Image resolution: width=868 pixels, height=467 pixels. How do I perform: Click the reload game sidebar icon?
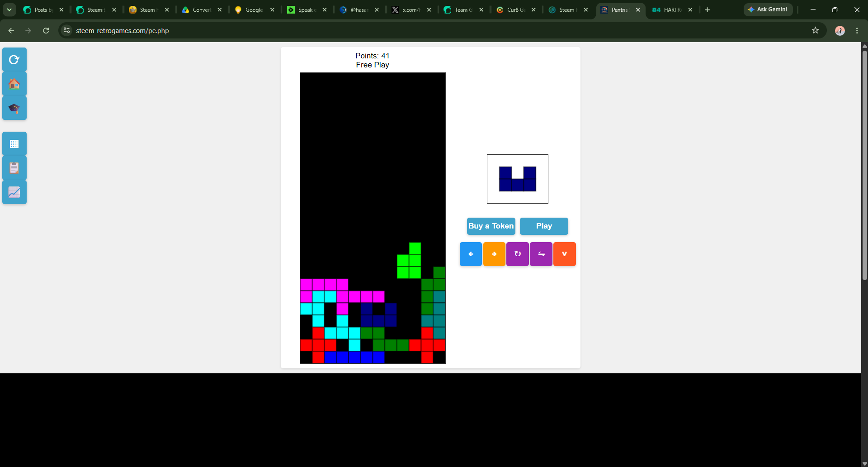coord(14,60)
